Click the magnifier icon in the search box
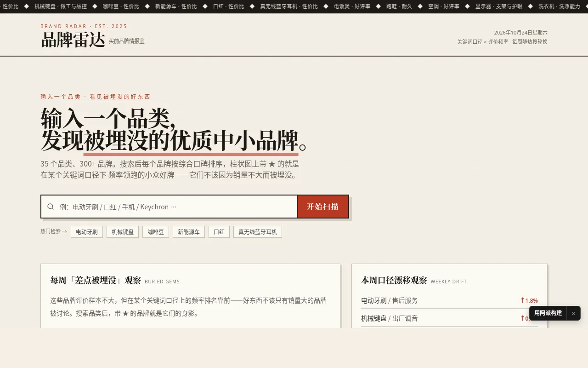Screen dimensions: 588x368 point(51,207)
